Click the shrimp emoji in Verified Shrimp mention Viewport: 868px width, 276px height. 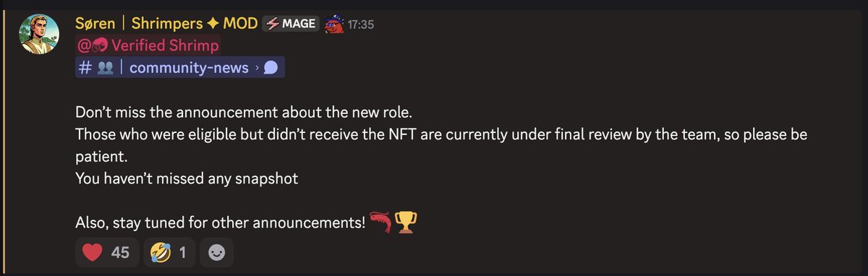click(x=99, y=46)
